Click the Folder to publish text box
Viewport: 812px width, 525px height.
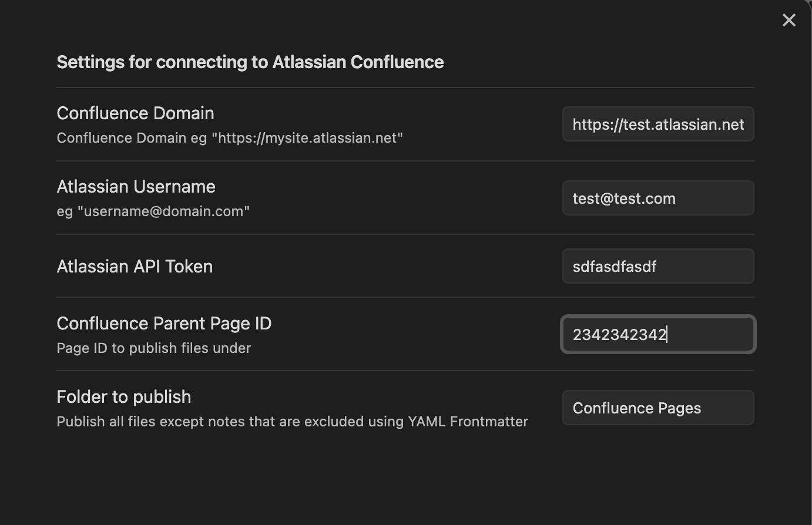tap(657, 408)
